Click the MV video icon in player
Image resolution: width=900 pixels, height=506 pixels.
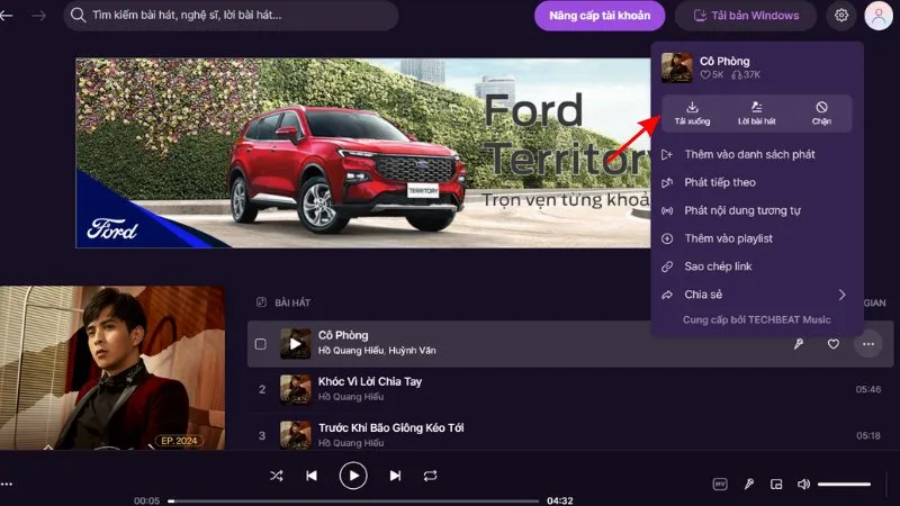pos(720,484)
